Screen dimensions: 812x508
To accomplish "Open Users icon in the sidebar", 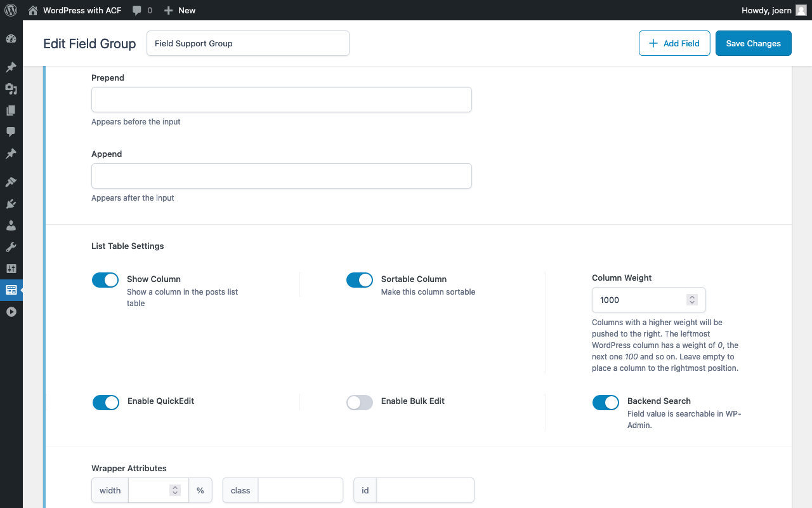I will point(11,225).
